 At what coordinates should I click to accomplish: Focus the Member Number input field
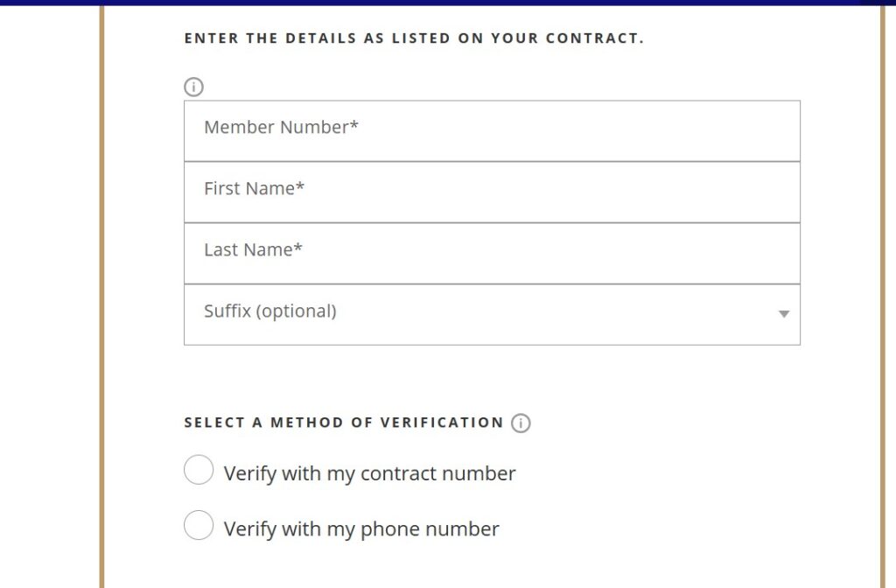(x=492, y=131)
